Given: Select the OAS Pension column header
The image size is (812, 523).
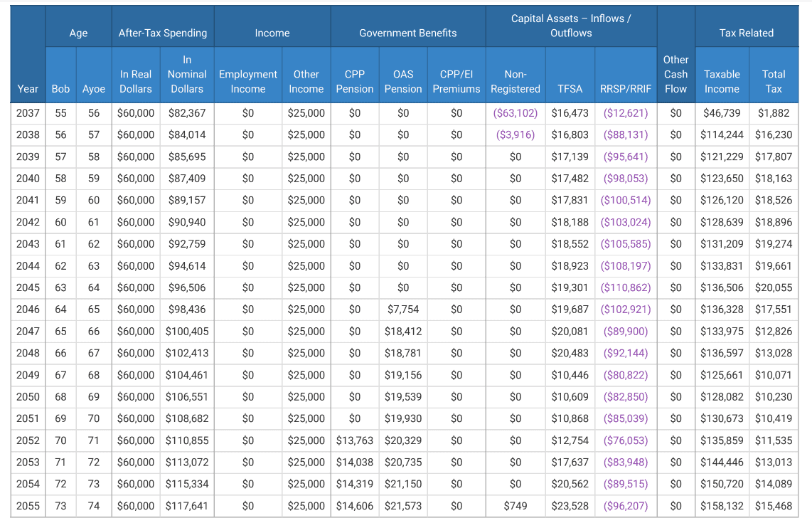Looking at the screenshot, I should tap(403, 81).
